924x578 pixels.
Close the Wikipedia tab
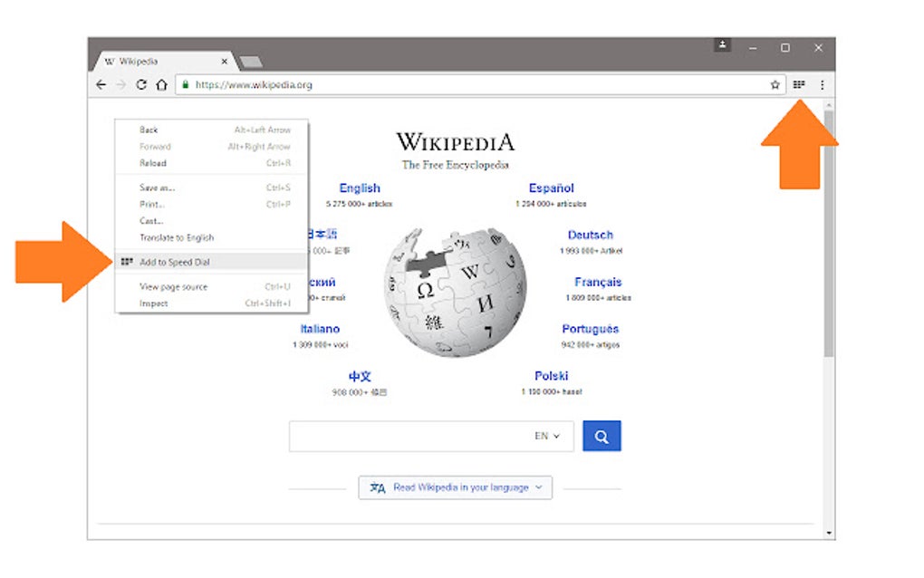tap(224, 62)
